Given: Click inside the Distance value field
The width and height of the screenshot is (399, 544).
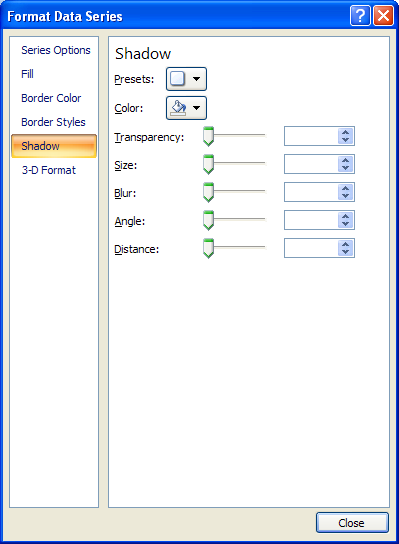Looking at the screenshot, I should point(311,248).
